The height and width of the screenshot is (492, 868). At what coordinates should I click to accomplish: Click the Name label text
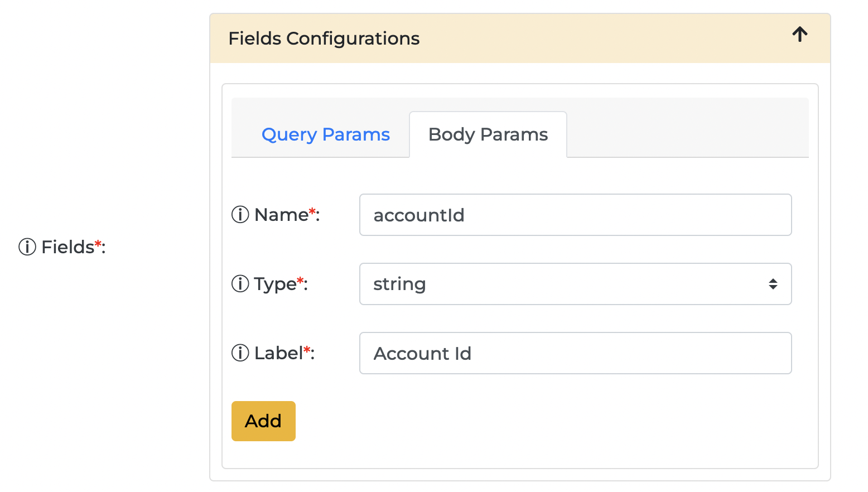pyautogui.click(x=281, y=215)
